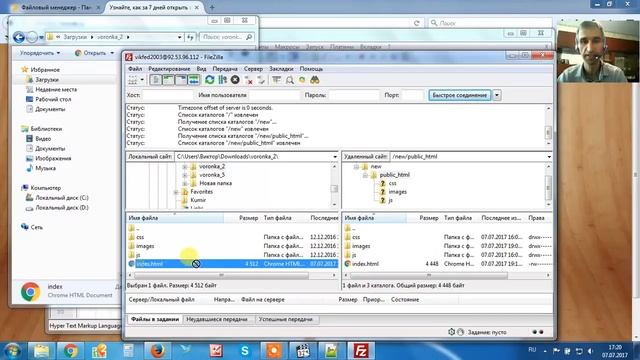Toggle transfer queue display in toolbar

click(x=193, y=80)
